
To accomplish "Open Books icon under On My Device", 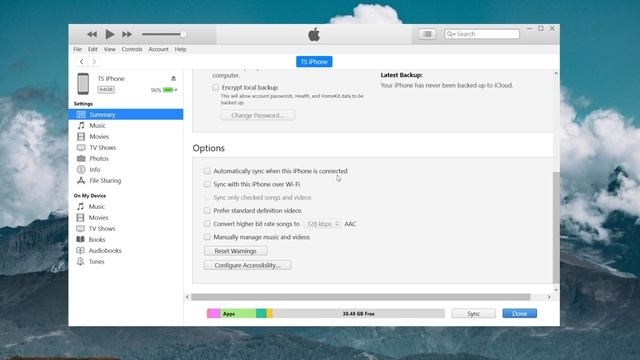I will click(81, 240).
